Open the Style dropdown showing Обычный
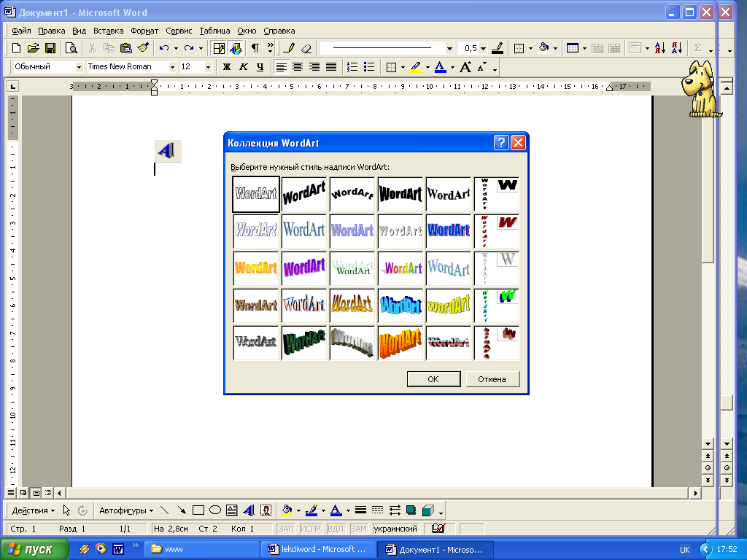 [79, 67]
